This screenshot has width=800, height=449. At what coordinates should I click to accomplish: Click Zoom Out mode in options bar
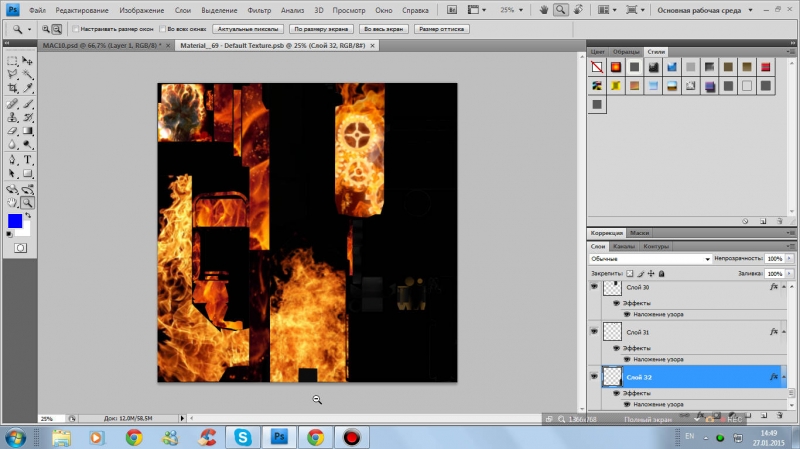pos(57,29)
